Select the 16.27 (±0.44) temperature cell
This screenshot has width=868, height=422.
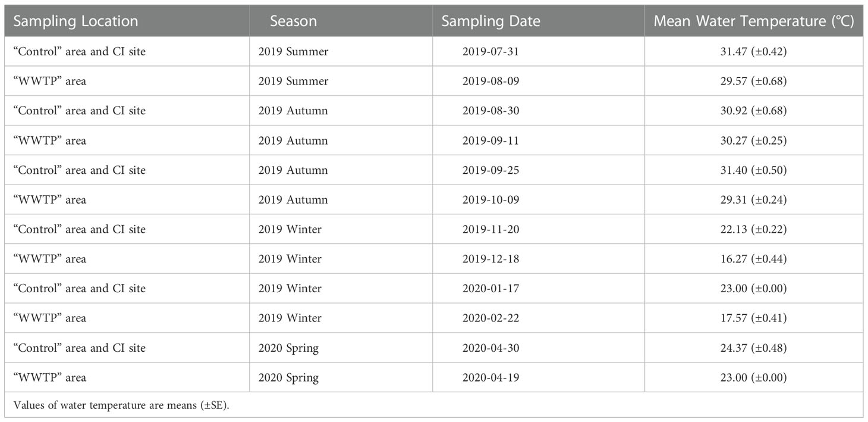pyautogui.click(x=753, y=259)
